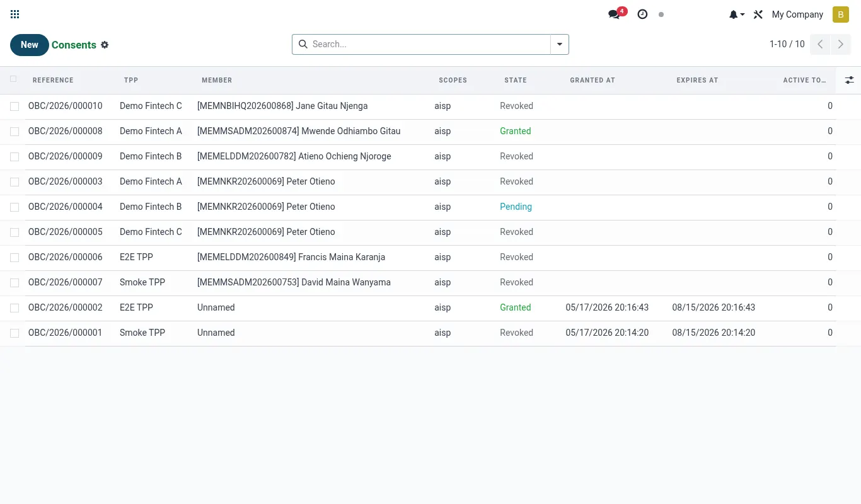861x504 pixels.
Task: Open the activities clock icon
Action: pyautogui.click(x=642, y=14)
